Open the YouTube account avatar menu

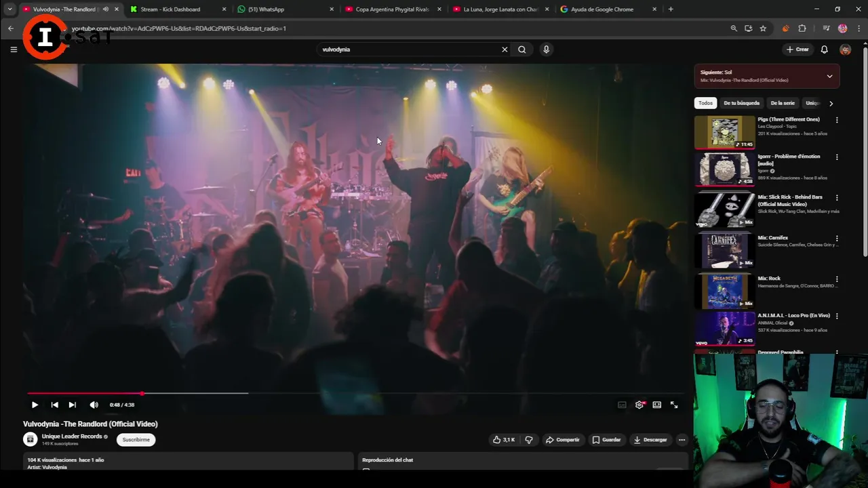point(845,49)
